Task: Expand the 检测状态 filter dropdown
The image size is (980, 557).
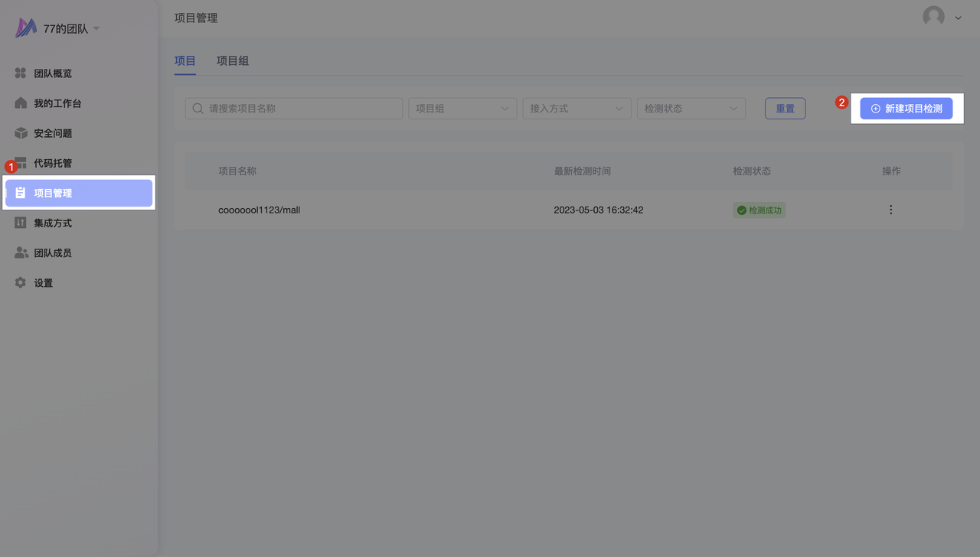Action: [x=691, y=109]
